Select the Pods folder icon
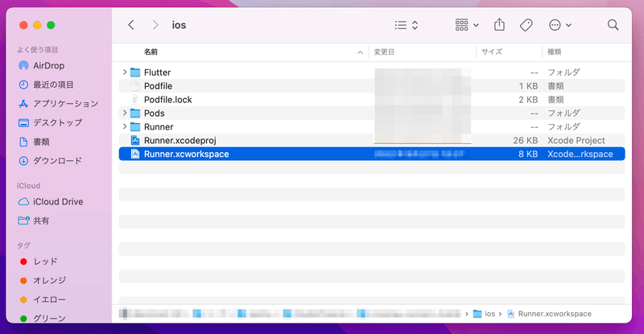The image size is (644, 334). pos(135,113)
